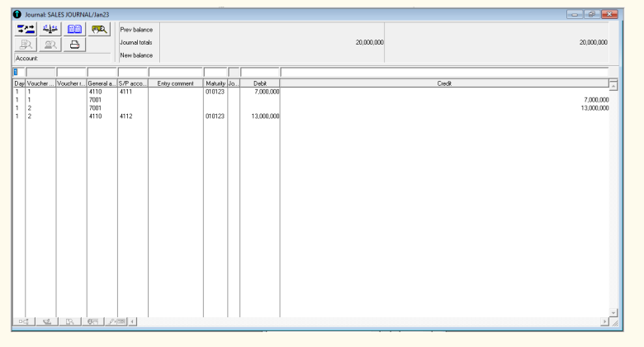Click the Journal totals label

136,42
